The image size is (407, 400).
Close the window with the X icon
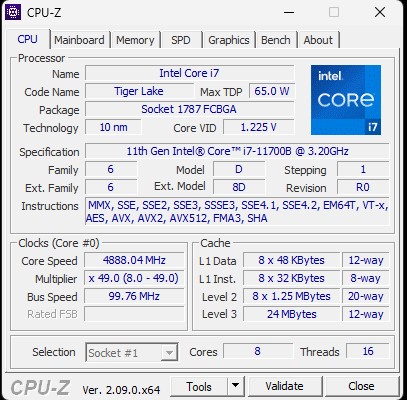coord(380,13)
